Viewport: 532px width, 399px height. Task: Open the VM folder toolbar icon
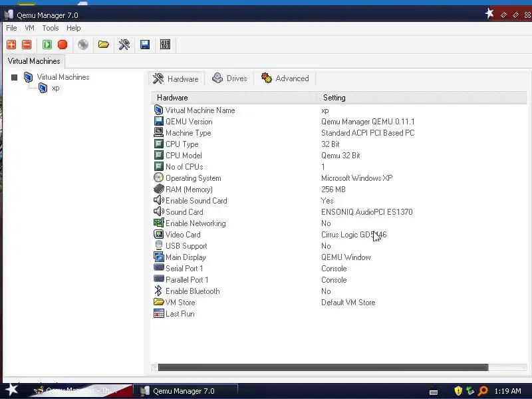click(104, 45)
